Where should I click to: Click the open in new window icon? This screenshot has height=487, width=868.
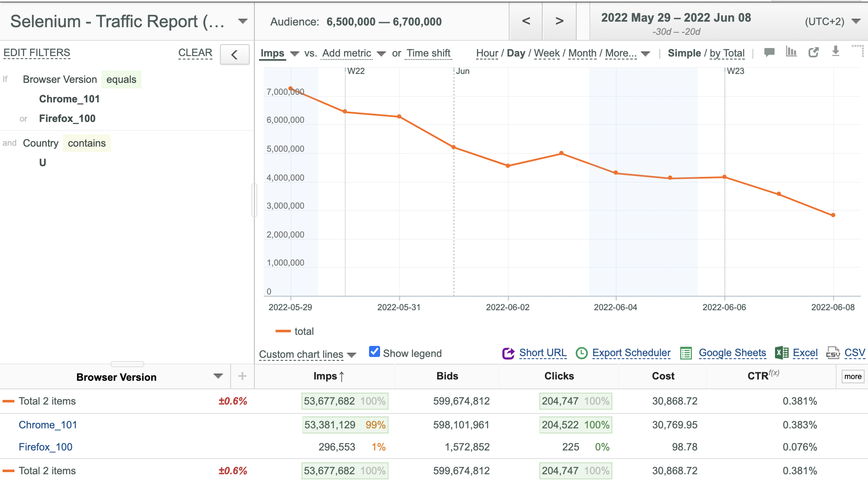[x=813, y=52]
